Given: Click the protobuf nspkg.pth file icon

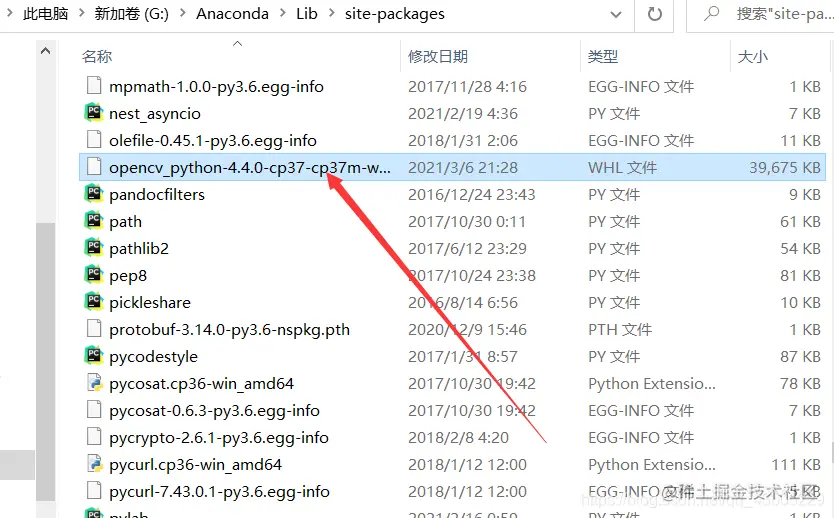Looking at the screenshot, I should [x=94, y=329].
